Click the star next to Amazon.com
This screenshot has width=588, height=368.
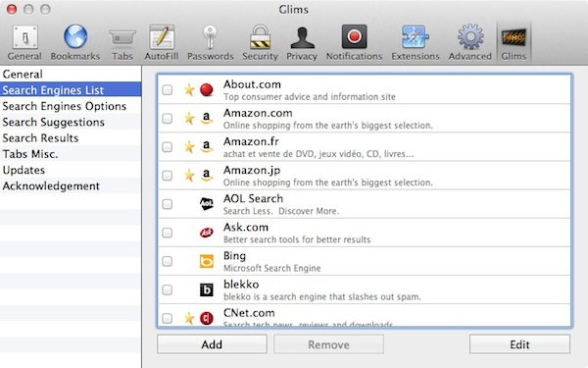click(x=189, y=119)
